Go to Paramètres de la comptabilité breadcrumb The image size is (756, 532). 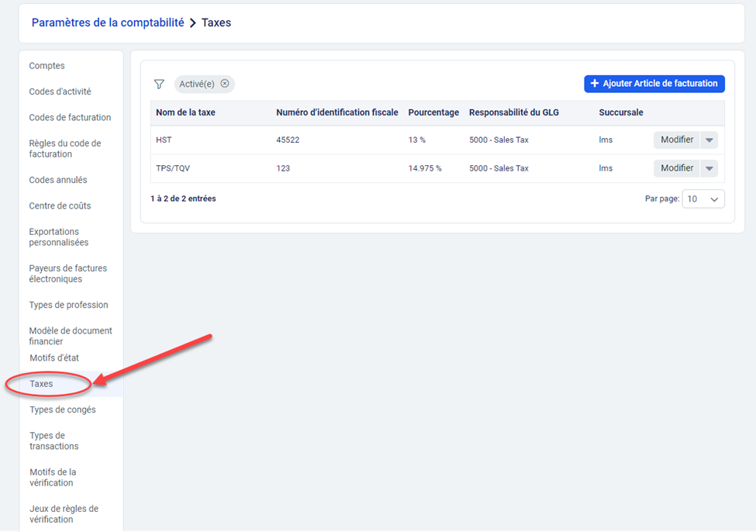click(x=108, y=22)
